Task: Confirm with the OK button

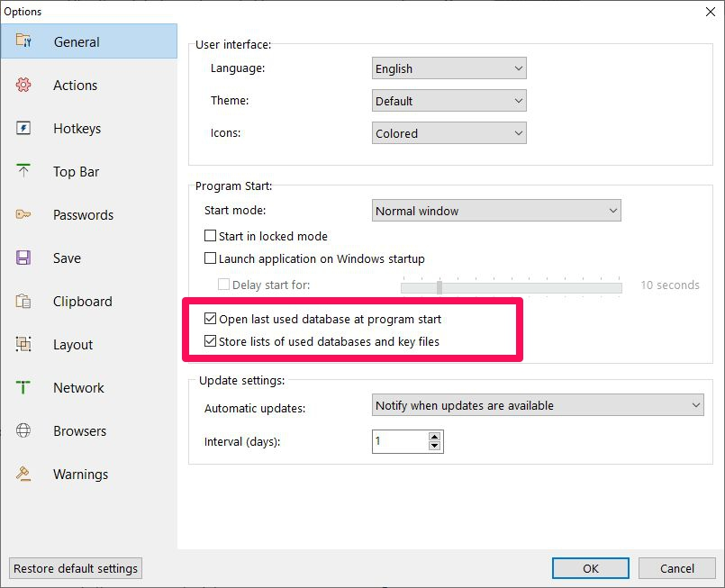Action: [591, 568]
